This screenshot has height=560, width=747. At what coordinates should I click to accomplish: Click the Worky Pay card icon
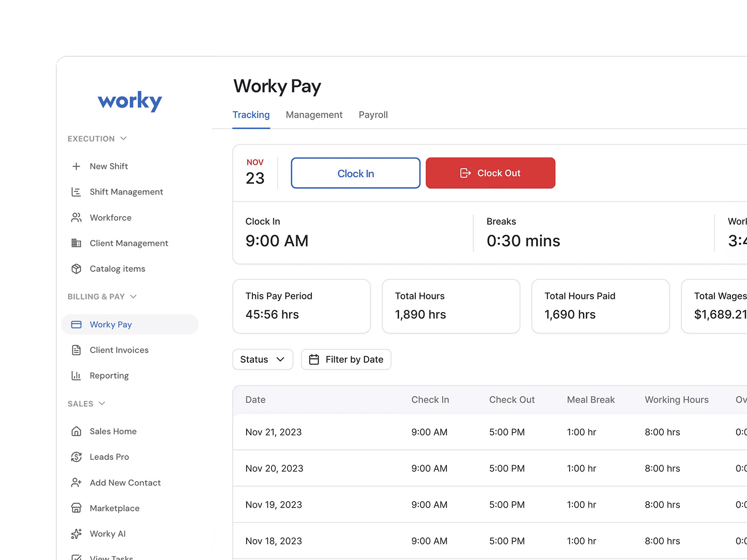pyautogui.click(x=76, y=325)
